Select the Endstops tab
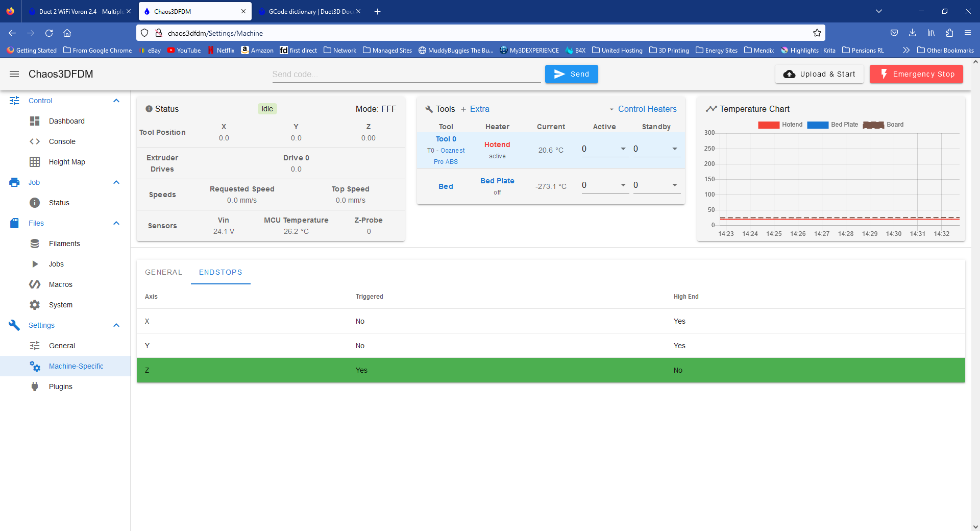 (x=220, y=272)
